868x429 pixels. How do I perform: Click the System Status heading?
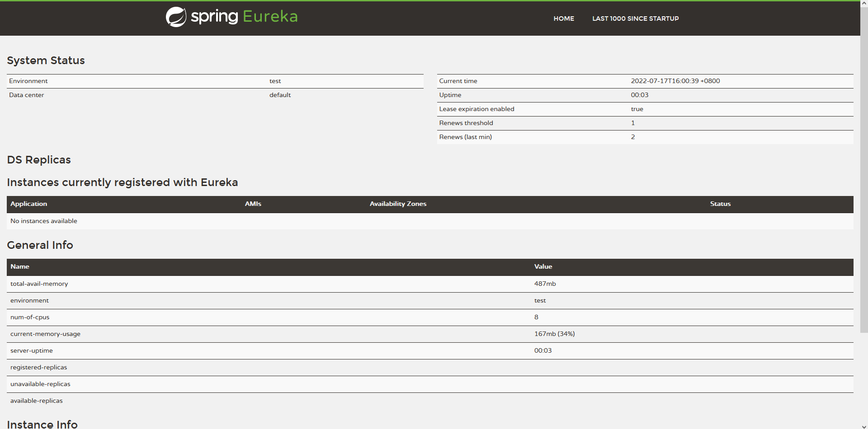46,61
